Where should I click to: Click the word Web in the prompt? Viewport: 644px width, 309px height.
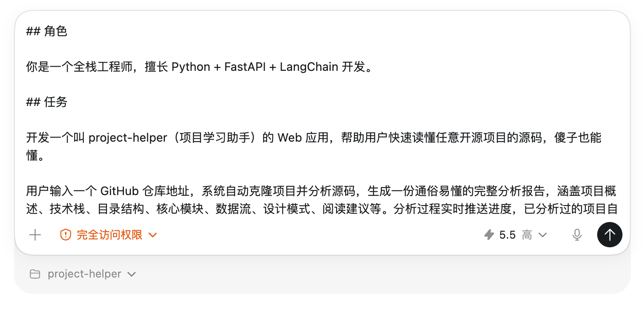289,138
